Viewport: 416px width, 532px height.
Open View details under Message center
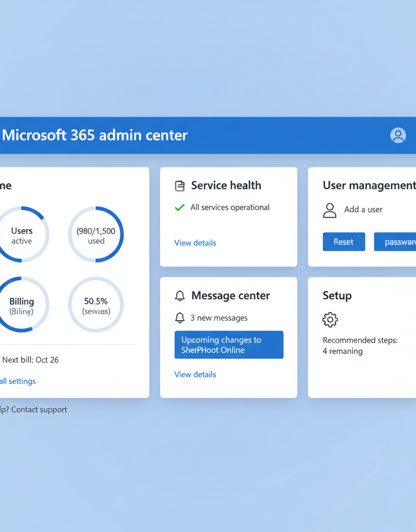[x=196, y=375]
